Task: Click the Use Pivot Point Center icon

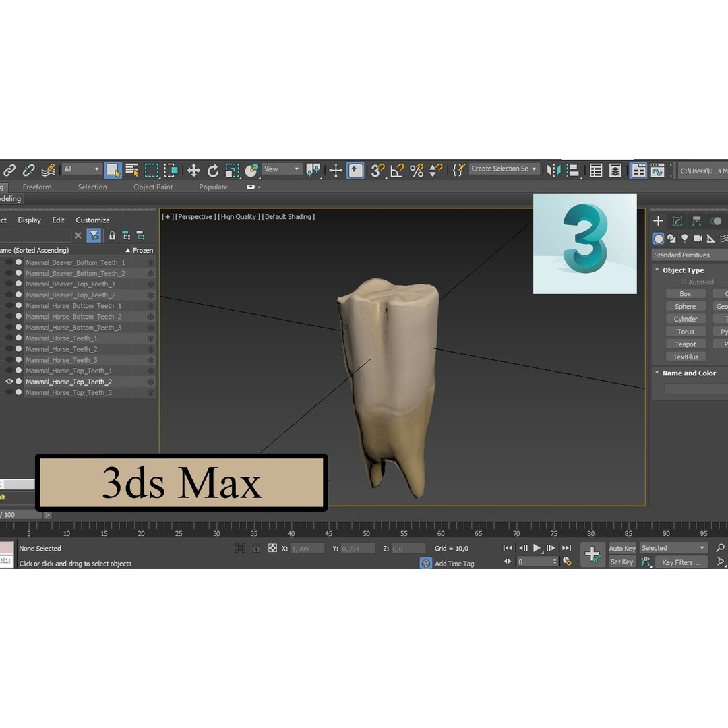Action: [x=313, y=171]
